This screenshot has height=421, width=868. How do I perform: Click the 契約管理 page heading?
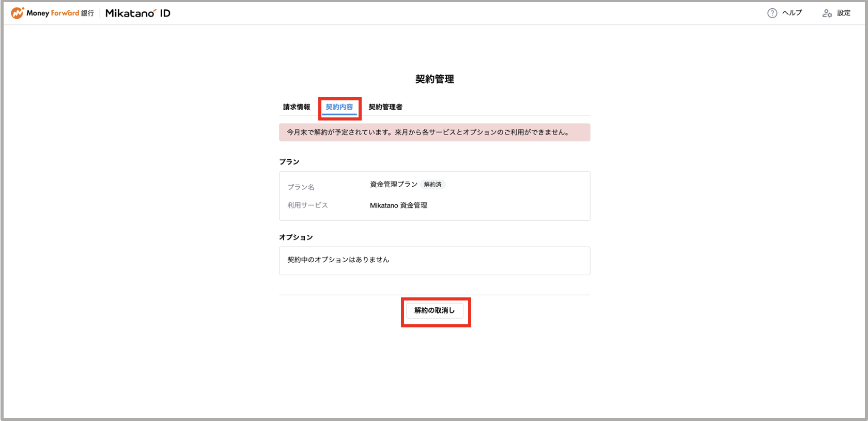point(435,79)
